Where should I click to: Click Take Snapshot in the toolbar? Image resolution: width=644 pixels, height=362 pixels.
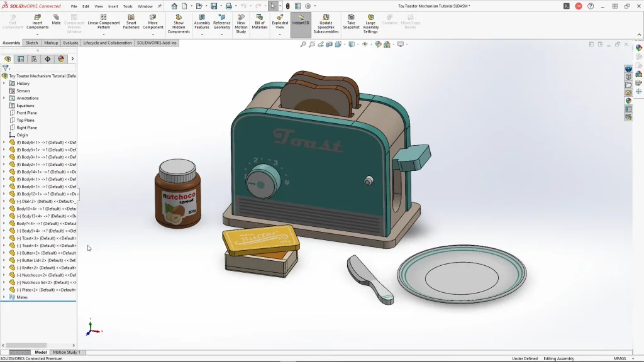[351, 21]
